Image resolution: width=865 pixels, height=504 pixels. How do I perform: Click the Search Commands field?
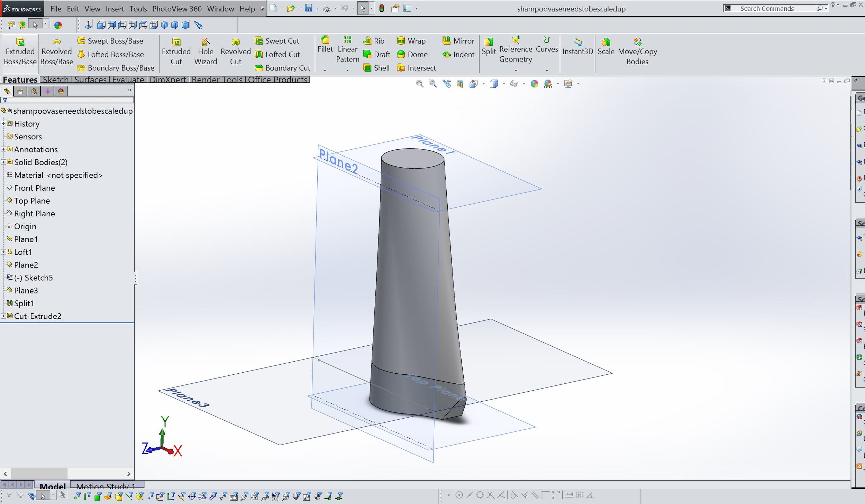coord(775,8)
